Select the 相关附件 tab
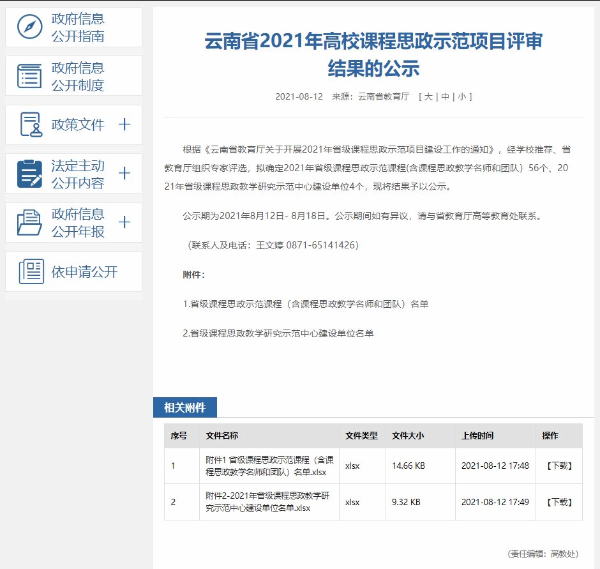Image resolution: width=600 pixels, height=569 pixels. (184, 407)
